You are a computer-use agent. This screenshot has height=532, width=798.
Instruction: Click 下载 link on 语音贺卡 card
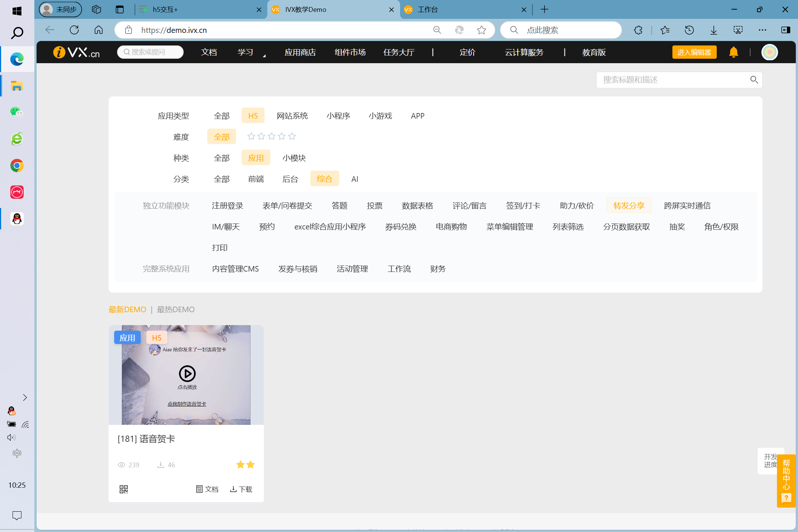point(241,489)
